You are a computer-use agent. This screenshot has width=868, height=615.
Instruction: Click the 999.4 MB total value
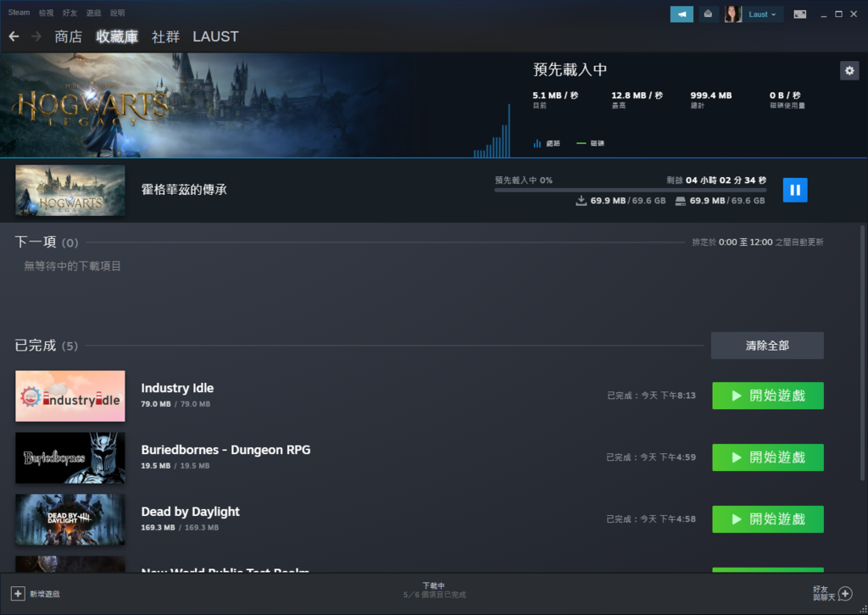[711, 95]
